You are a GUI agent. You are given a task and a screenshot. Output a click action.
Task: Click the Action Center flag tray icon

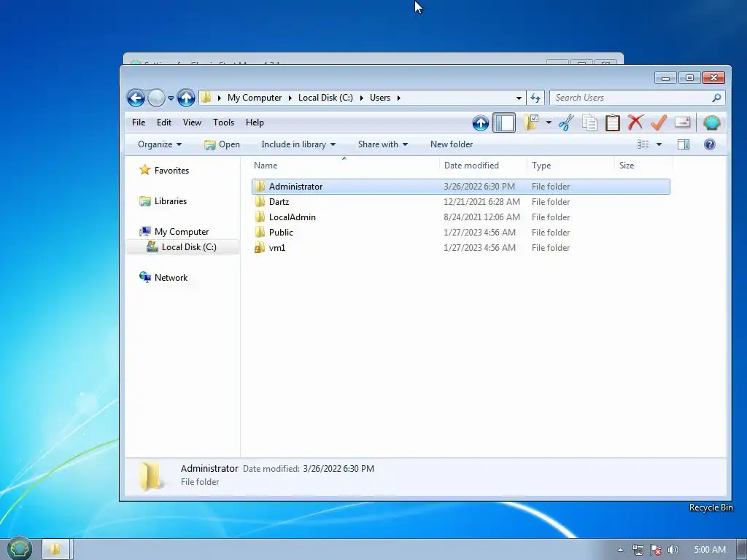pos(656,550)
